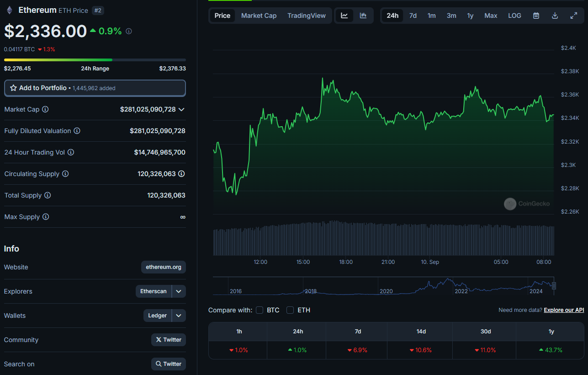The width and height of the screenshot is (588, 375).
Task: Click the 7d change value 6.9%
Action: coord(357,350)
